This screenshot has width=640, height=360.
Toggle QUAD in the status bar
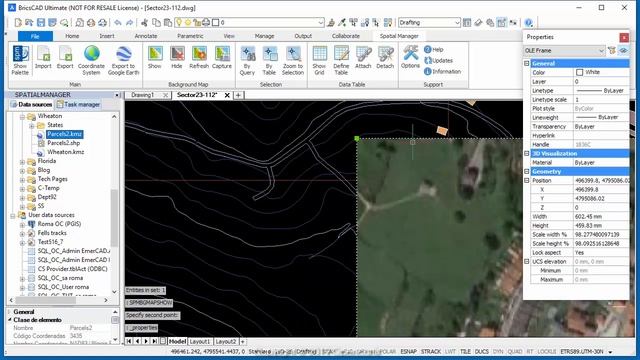(x=515, y=351)
